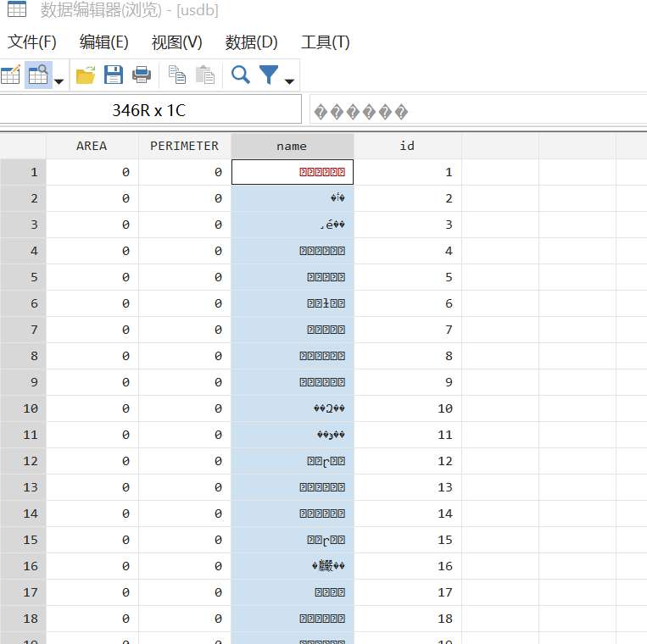Open the Data Editor (Edit) mode icon
This screenshot has height=644, width=647.
(x=11, y=75)
